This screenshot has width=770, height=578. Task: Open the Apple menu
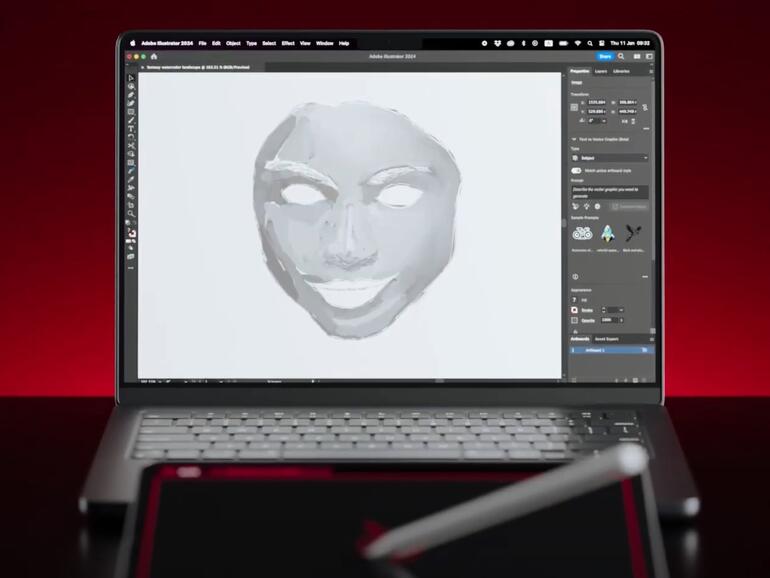(132, 43)
